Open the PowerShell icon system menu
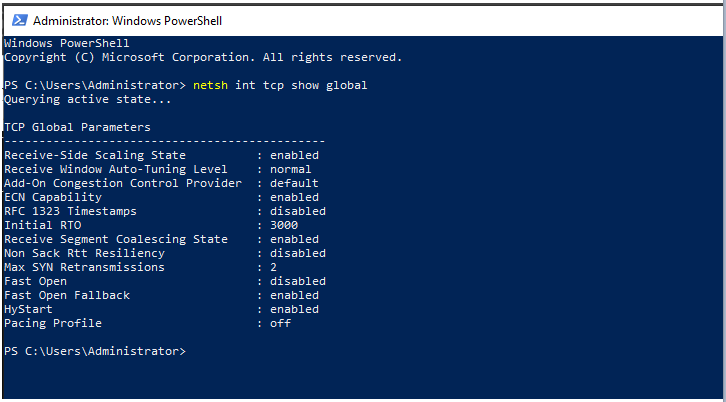Viewport: 726px width, 402px height. click(19, 20)
